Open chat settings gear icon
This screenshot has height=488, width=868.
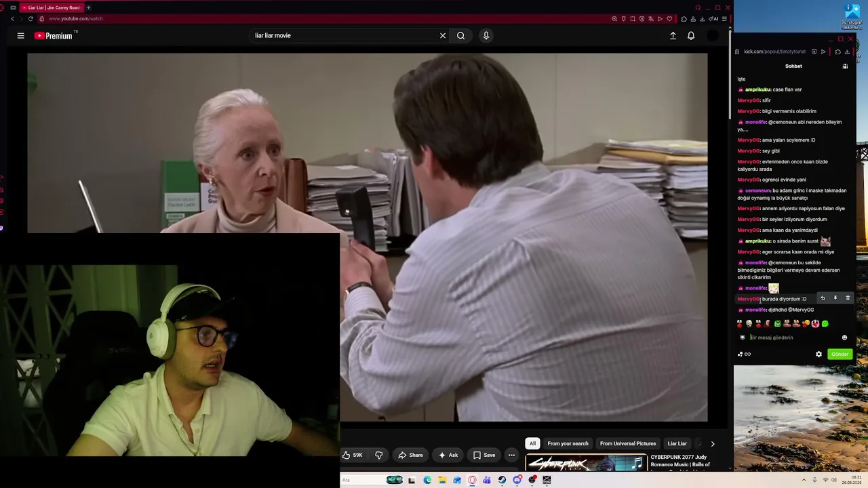[818, 354]
